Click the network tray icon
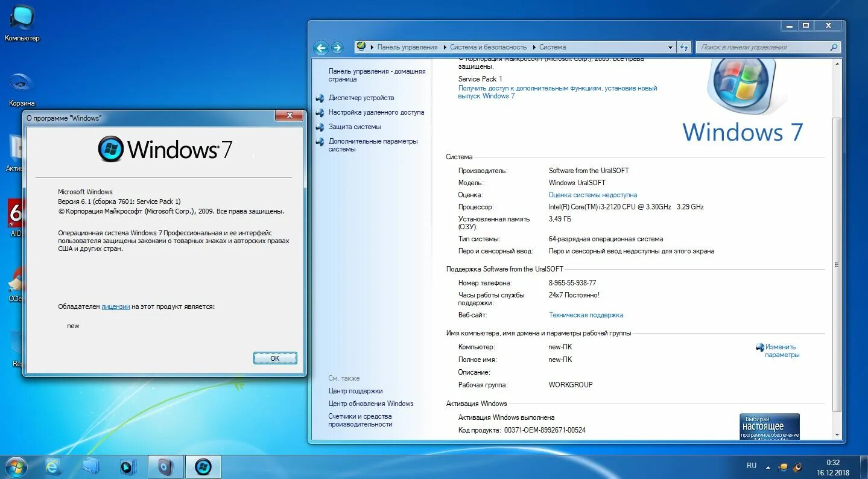This screenshot has height=479, width=868. (x=783, y=467)
